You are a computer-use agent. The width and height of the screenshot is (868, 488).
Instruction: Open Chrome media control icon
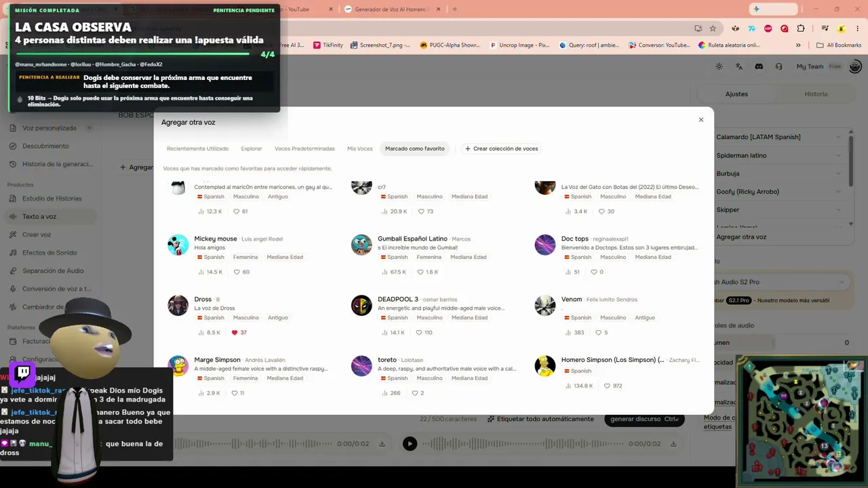pos(825,28)
